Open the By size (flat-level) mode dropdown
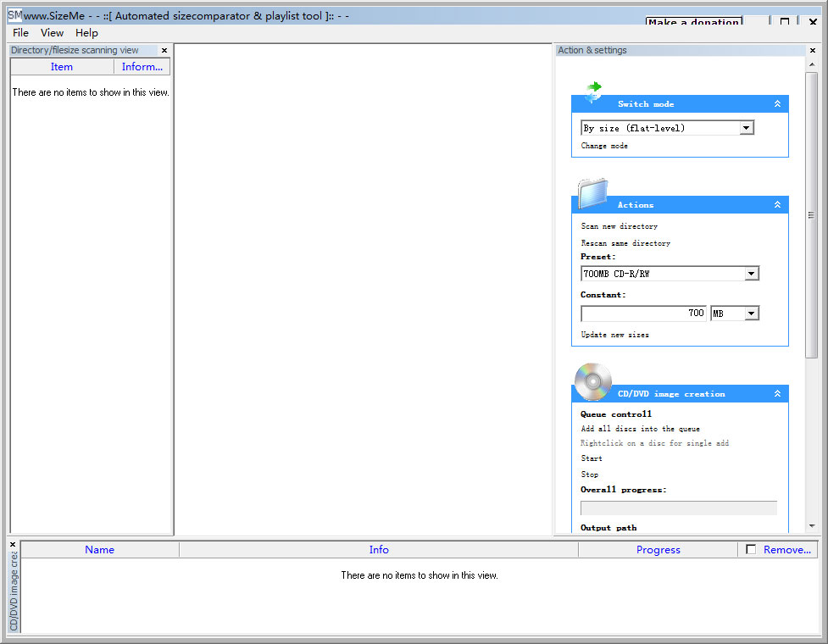The width and height of the screenshot is (828, 644). pyautogui.click(x=746, y=128)
